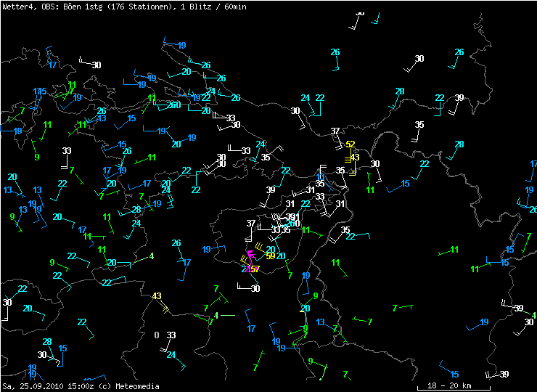Select the white 0 station value
The image size is (537, 392).
(x=156, y=335)
